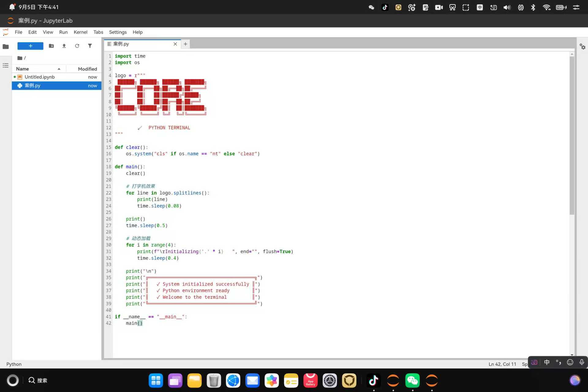The width and height of the screenshot is (588, 392).
Task: Open the Kernel menu
Action: click(81, 32)
